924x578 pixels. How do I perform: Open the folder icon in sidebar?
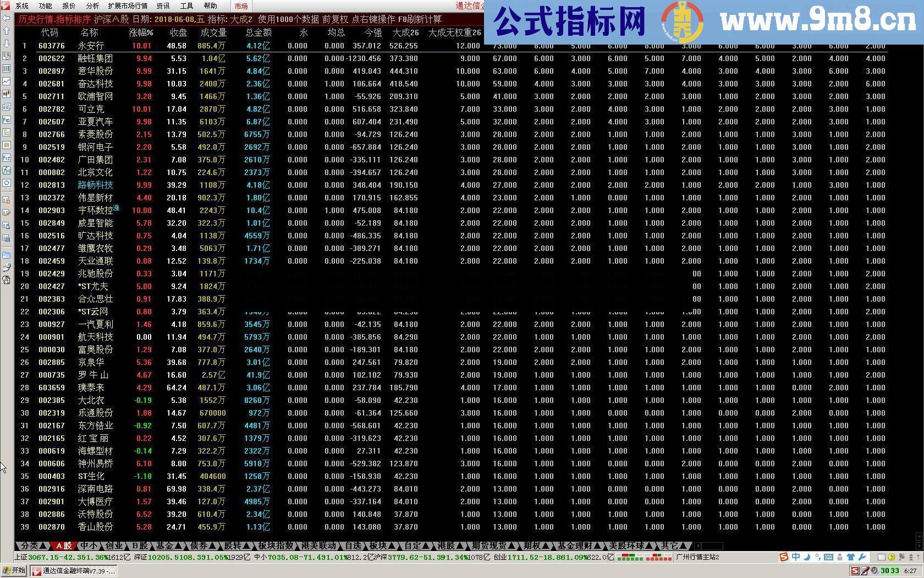(7, 255)
